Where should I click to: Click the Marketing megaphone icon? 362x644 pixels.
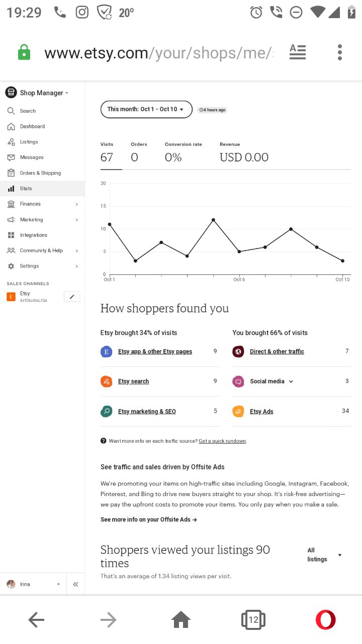point(11,220)
